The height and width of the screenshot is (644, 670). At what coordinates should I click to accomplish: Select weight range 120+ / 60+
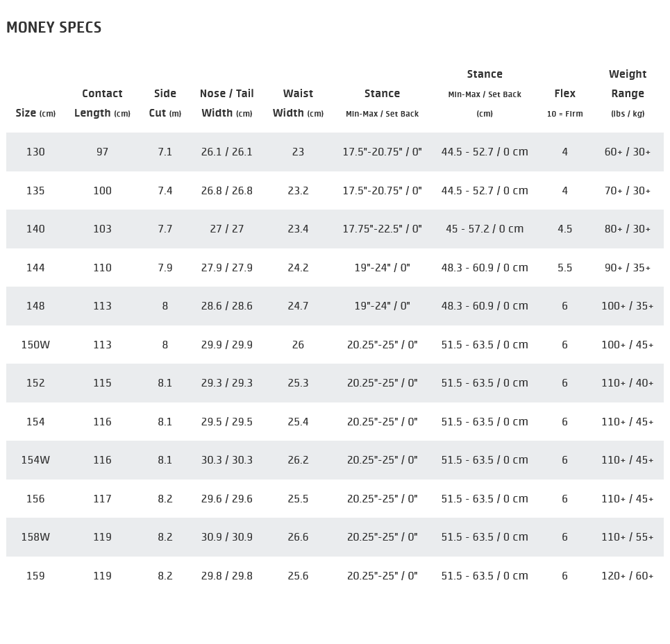click(x=628, y=576)
